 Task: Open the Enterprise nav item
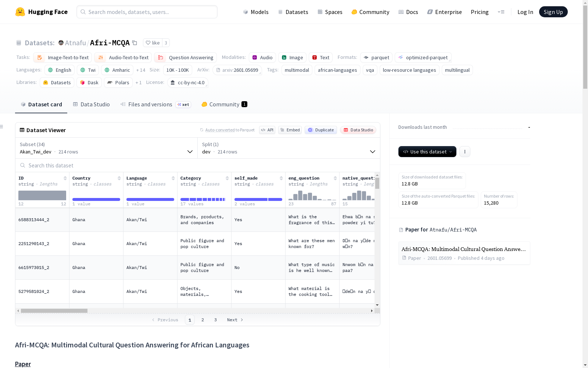click(x=444, y=12)
